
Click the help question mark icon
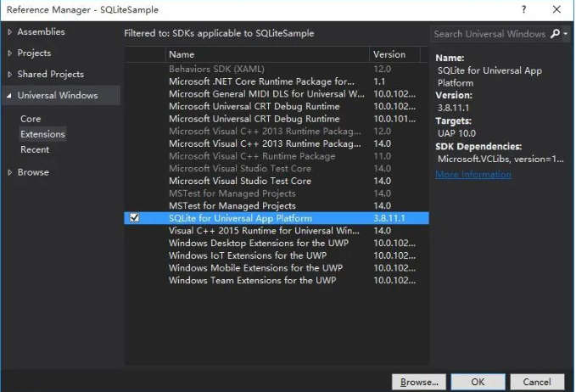tap(524, 9)
